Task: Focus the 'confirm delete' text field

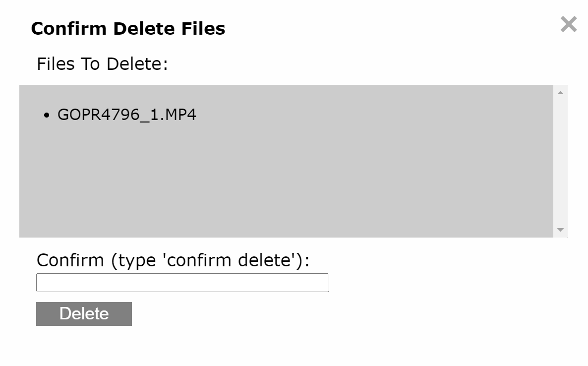Action: (182, 283)
